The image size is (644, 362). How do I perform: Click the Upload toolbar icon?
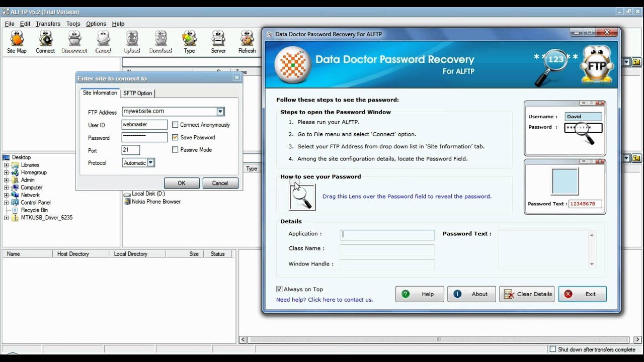[132, 42]
